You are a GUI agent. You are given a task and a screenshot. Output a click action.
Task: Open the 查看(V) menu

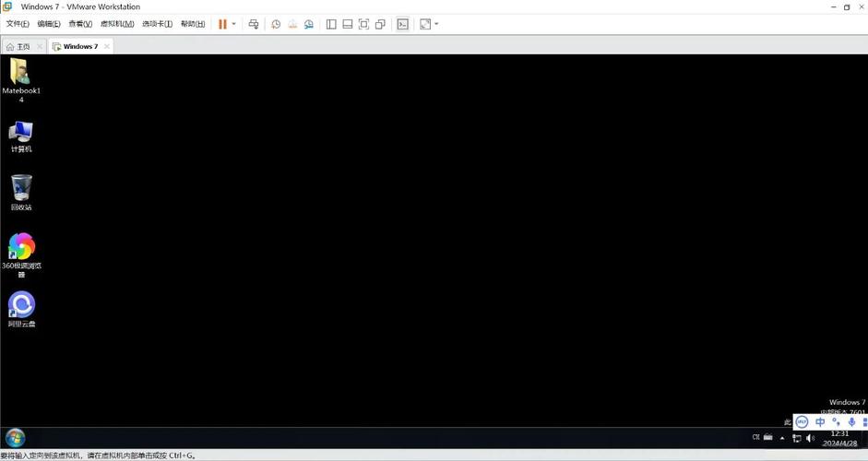[x=80, y=24]
